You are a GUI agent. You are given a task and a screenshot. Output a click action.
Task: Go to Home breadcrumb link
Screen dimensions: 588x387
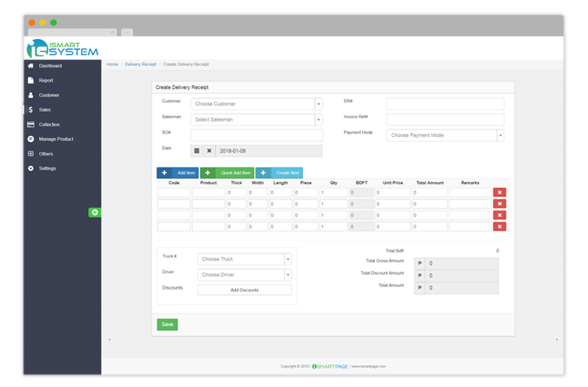click(112, 65)
